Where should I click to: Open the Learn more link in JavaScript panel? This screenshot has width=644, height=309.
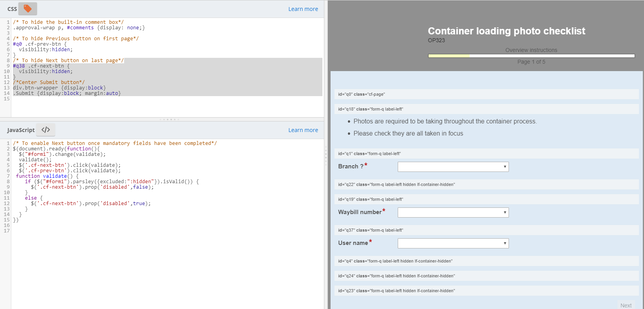(303, 130)
